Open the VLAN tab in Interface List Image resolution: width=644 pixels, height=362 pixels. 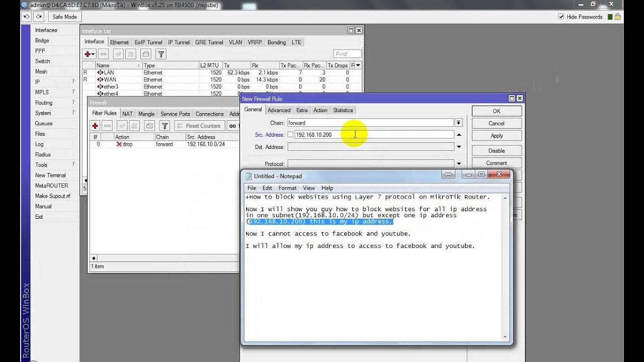point(235,43)
